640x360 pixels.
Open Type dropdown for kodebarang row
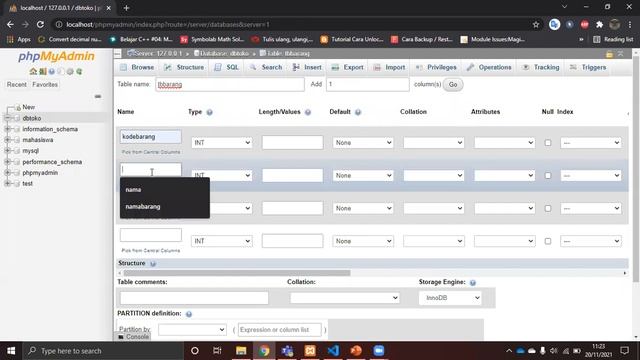tap(222, 142)
